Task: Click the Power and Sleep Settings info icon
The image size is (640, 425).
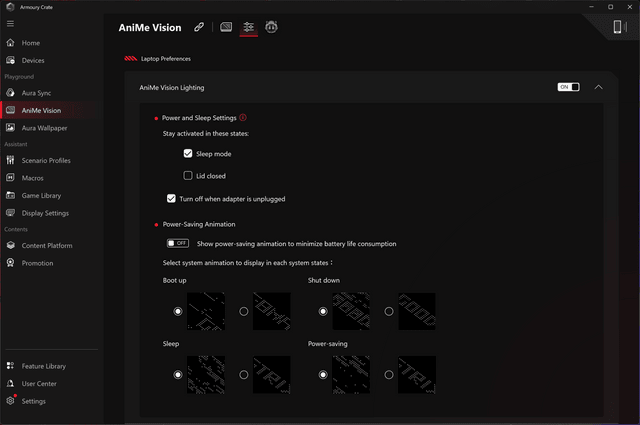Action: [243, 118]
